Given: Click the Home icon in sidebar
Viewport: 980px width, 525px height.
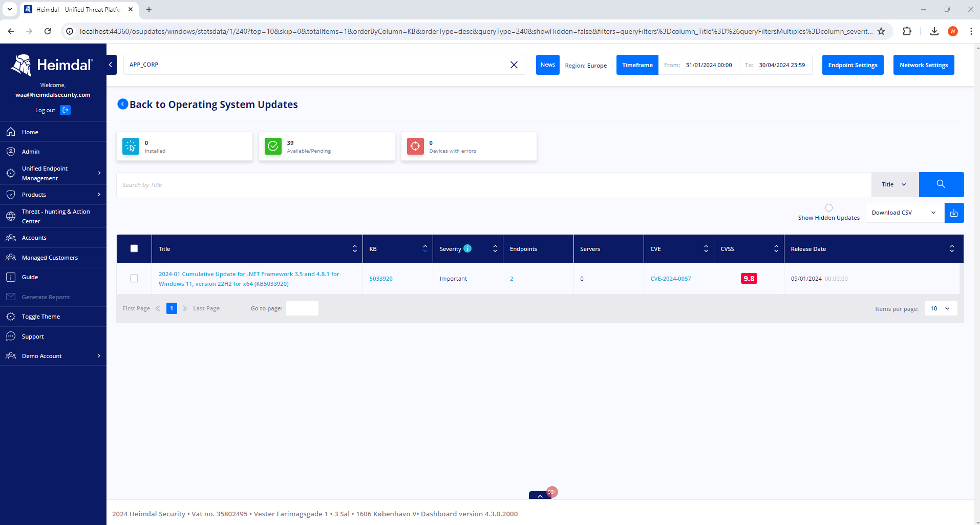Looking at the screenshot, I should point(11,132).
